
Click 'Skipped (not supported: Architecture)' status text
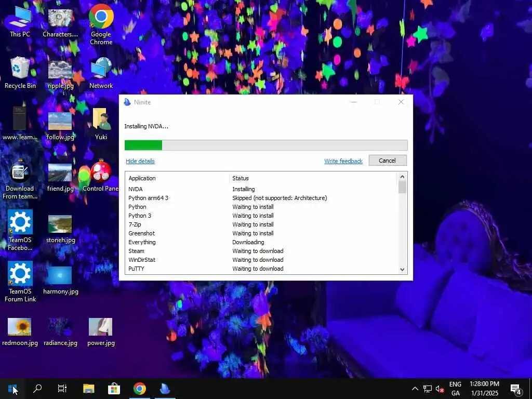coord(280,198)
